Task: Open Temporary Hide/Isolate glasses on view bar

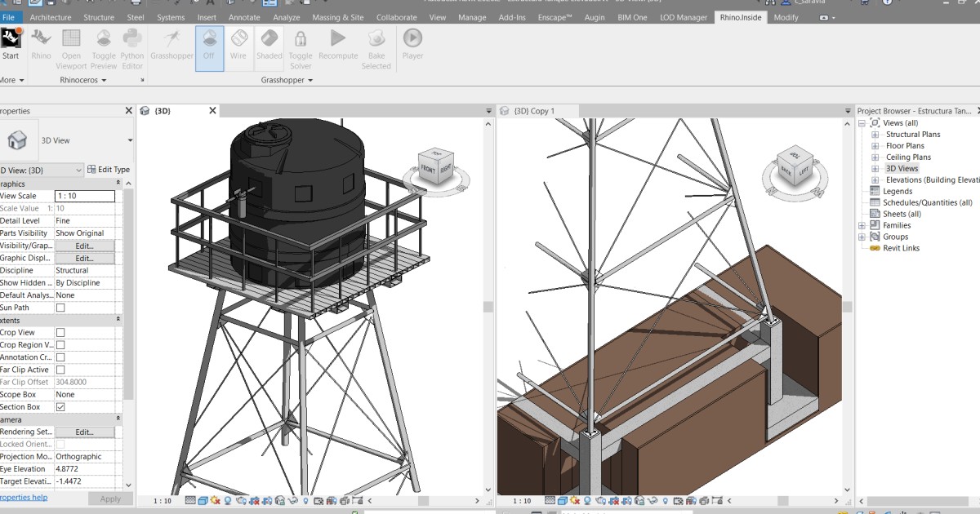Action: [x=291, y=499]
